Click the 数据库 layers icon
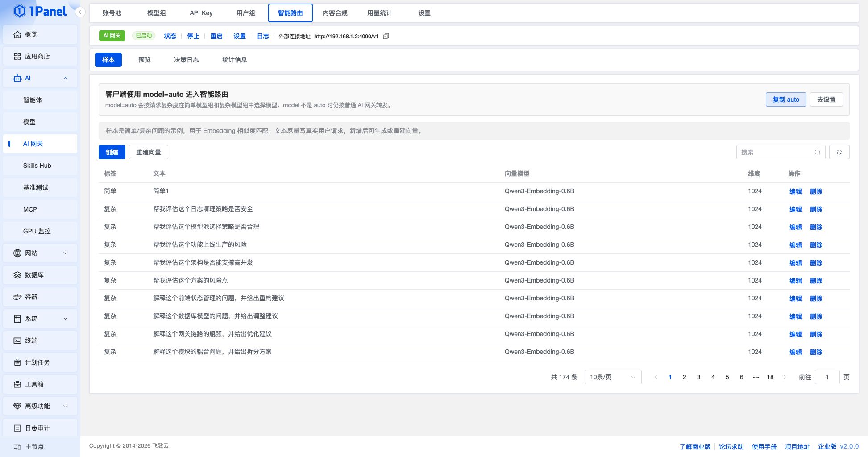This screenshot has width=868, height=457. pyautogui.click(x=17, y=275)
